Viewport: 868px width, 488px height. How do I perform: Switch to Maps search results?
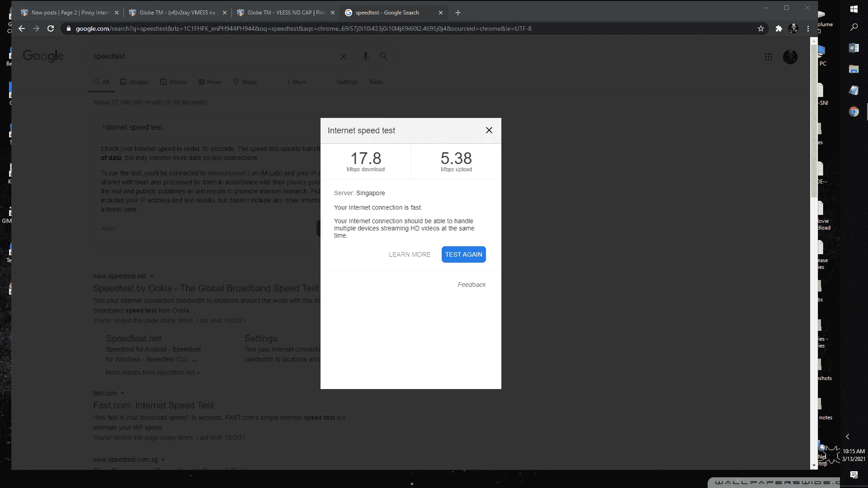(x=245, y=82)
